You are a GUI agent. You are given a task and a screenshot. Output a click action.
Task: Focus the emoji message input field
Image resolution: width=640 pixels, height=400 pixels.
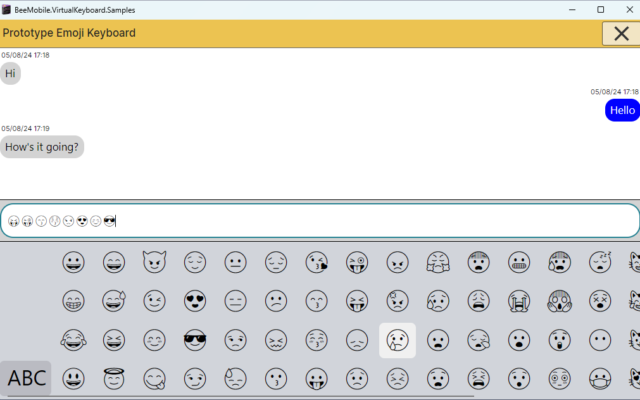[x=320, y=221]
